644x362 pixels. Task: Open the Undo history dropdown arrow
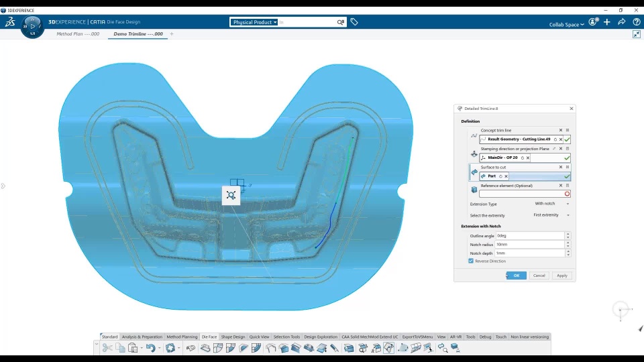[160, 348]
